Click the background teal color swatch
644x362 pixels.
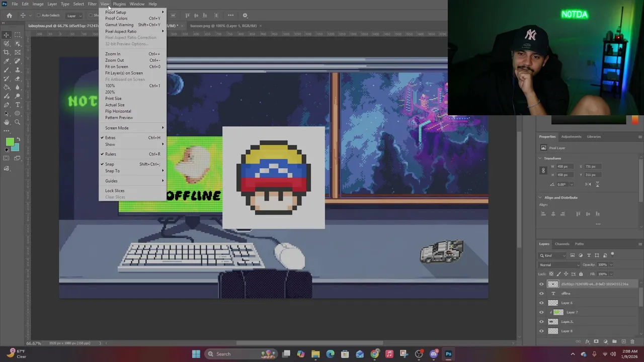click(x=16, y=148)
